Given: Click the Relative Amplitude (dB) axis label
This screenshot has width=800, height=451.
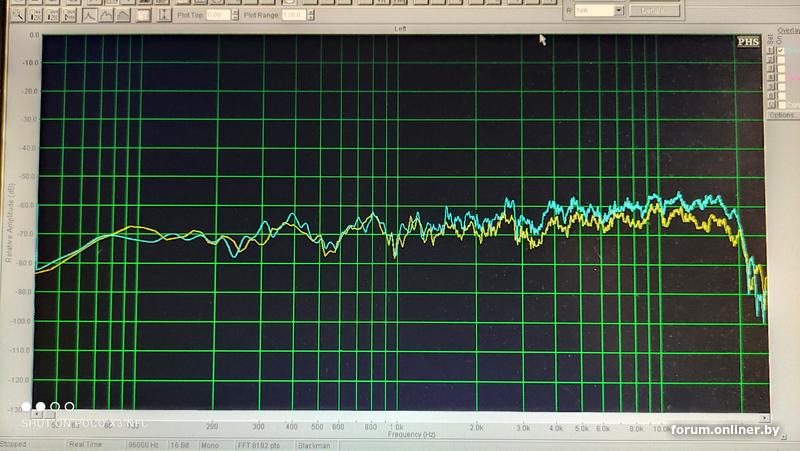Looking at the screenshot, I should 9,223.
